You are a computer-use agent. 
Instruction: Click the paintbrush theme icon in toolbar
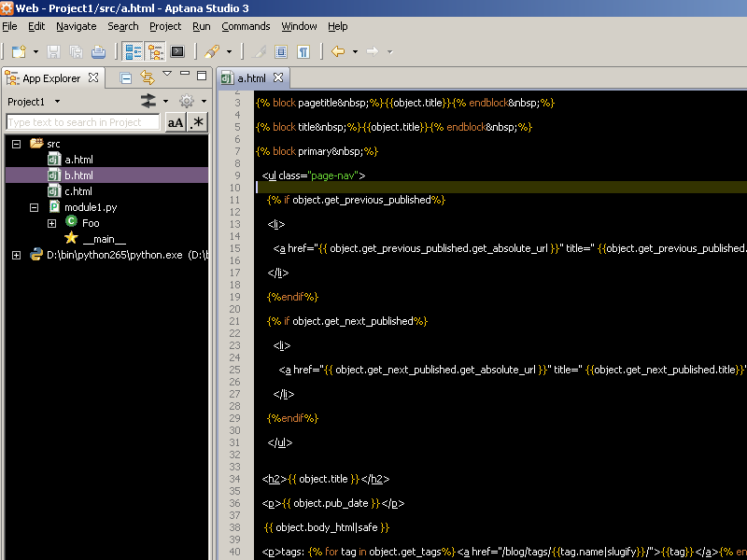coord(212,51)
